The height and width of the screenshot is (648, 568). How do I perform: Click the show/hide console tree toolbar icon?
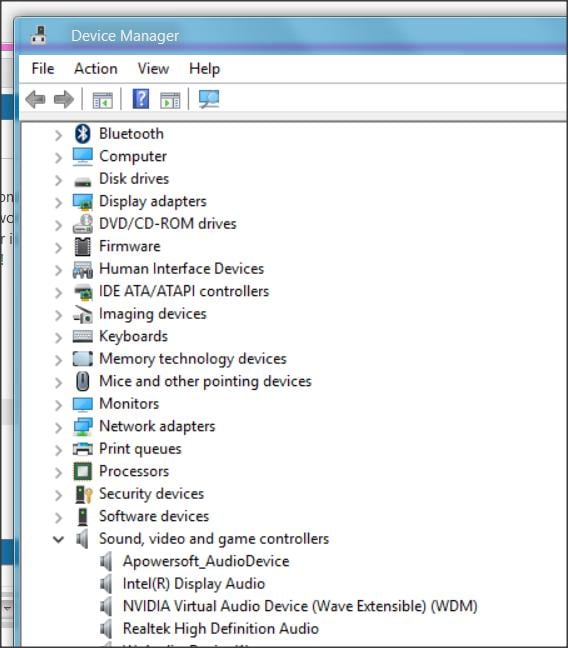coord(103,100)
